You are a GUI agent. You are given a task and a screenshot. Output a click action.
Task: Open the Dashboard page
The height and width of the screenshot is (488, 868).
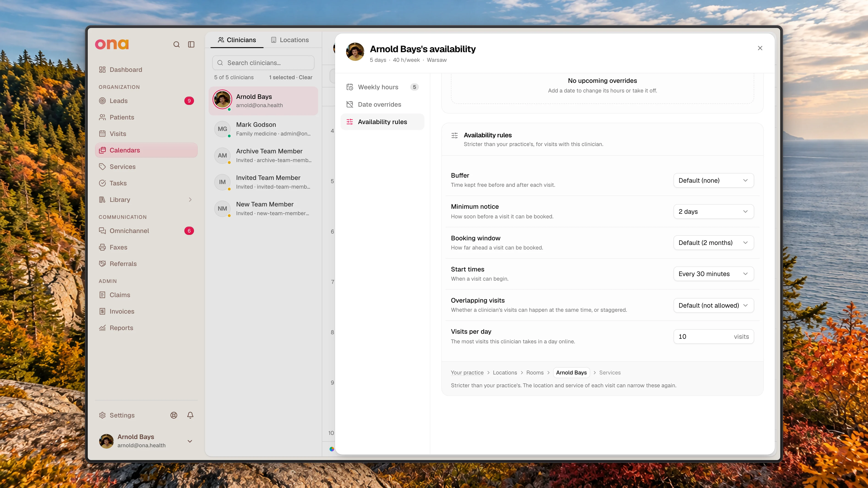tap(146, 70)
